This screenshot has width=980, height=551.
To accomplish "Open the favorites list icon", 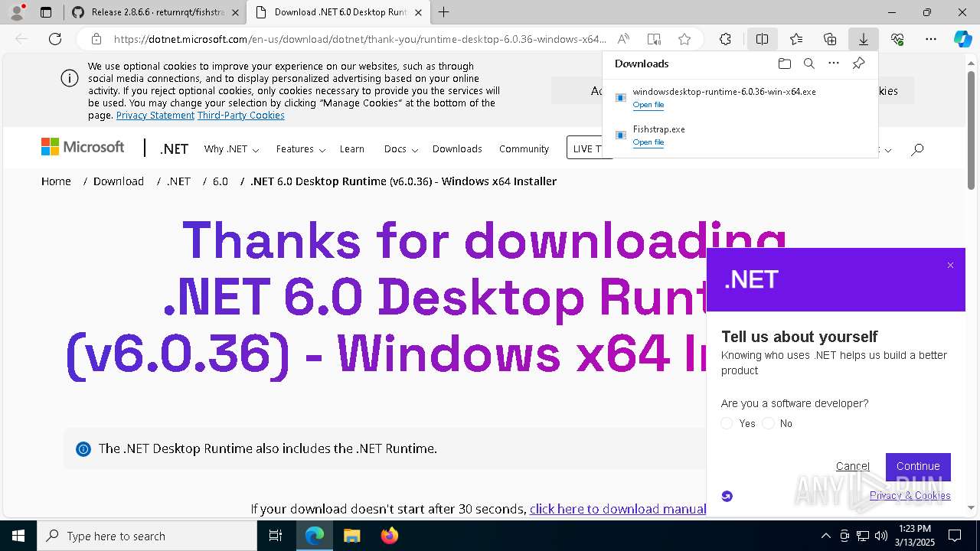I will 796,39.
